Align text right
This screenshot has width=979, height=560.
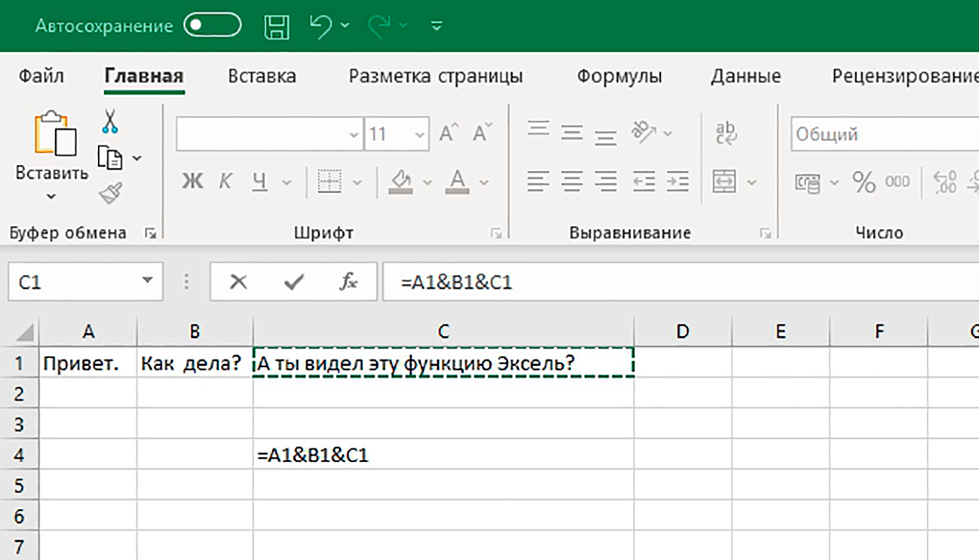point(607,182)
